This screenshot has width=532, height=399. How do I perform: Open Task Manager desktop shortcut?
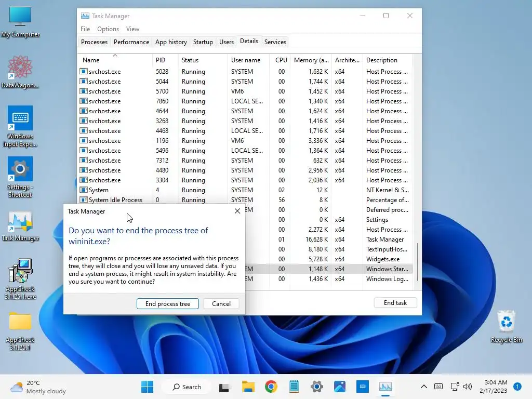click(x=20, y=227)
